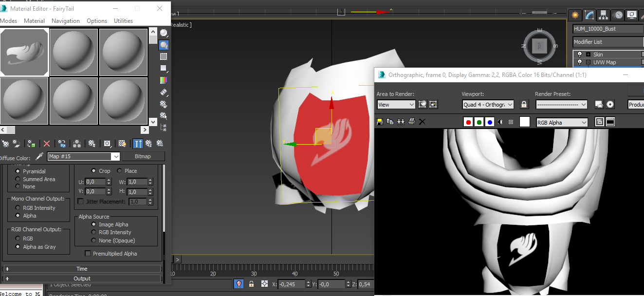
Task: Toggle Show Shaded Material in Viewport
Action: 123,144
